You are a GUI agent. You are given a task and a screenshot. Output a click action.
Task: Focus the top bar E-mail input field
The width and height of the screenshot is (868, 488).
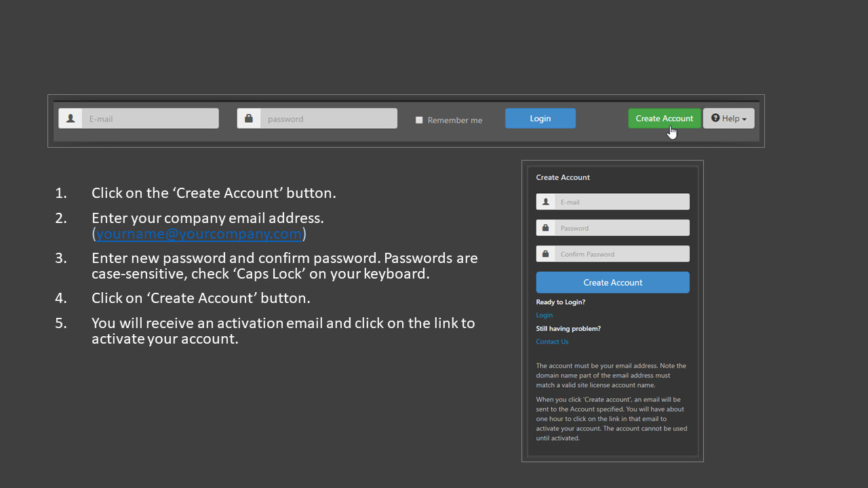click(x=150, y=119)
